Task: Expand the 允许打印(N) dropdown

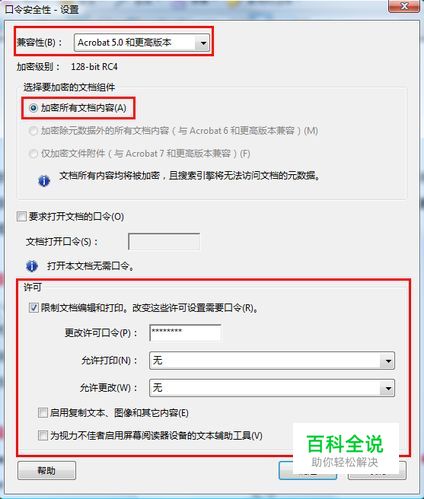Action: (x=388, y=361)
